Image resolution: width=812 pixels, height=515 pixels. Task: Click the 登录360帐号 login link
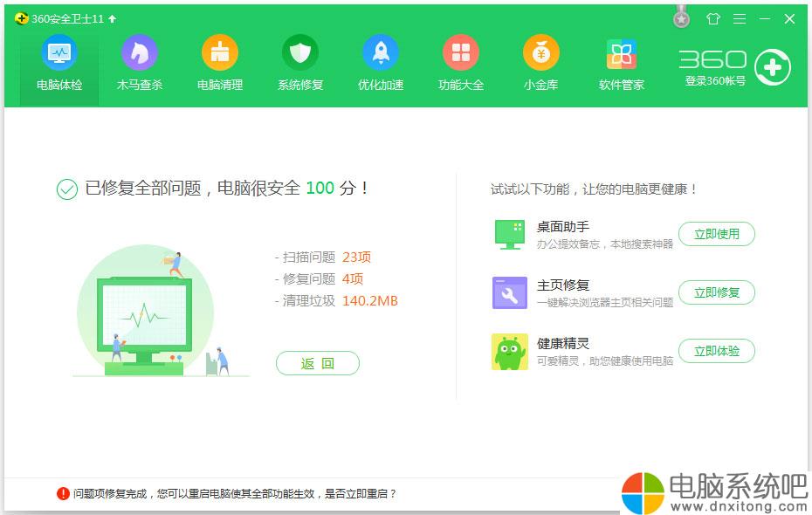(715, 81)
